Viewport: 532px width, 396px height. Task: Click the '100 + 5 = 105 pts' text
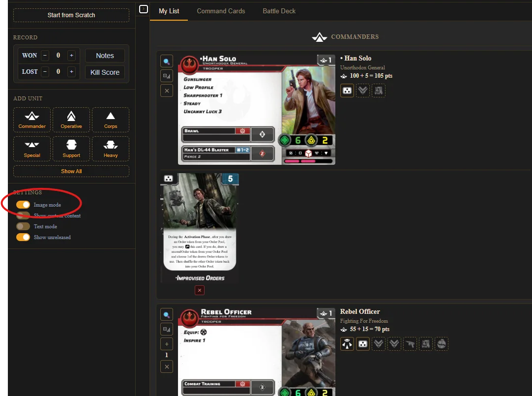point(371,76)
